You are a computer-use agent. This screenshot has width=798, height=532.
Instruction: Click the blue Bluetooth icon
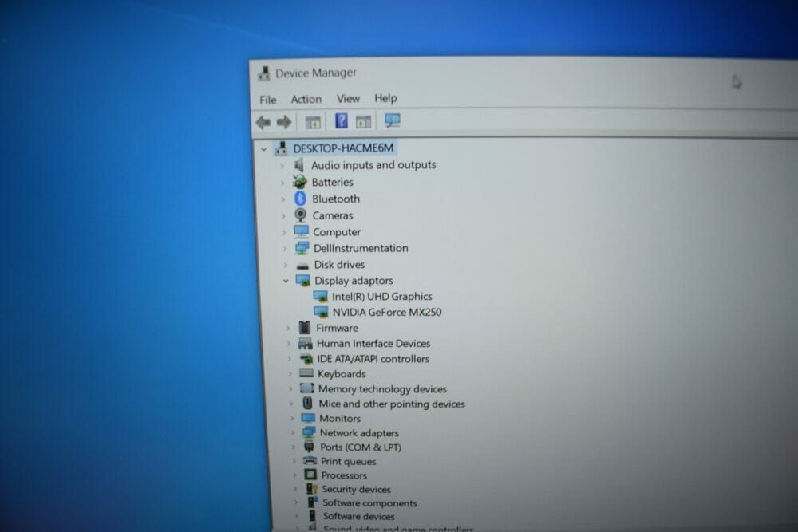click(300, 199)
